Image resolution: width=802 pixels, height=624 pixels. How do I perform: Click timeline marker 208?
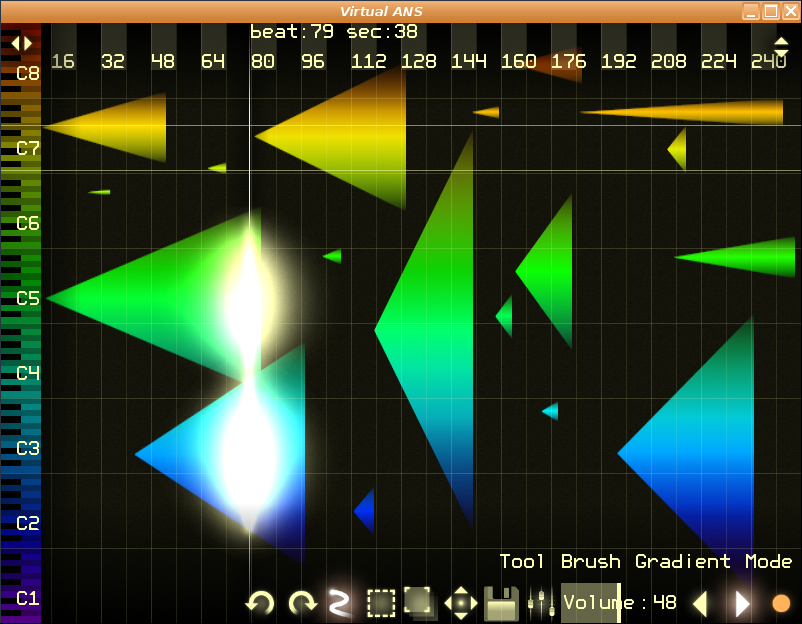click(x=669, y=61)
